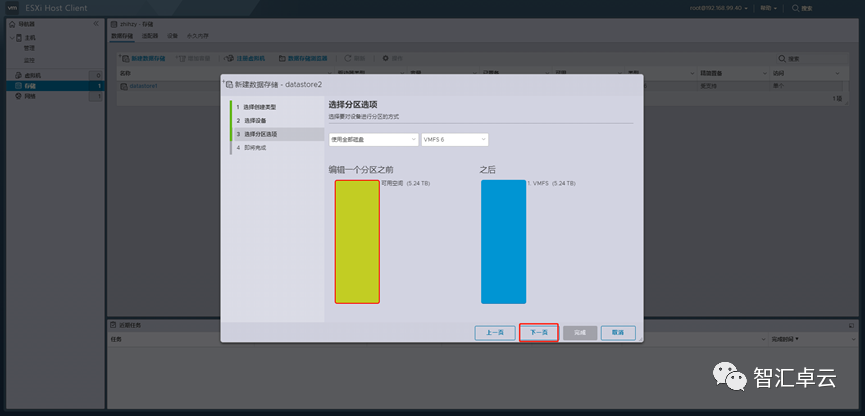865x416 pixels.
Task: Click the Finish (完成) button
Action: coord(580,333)
